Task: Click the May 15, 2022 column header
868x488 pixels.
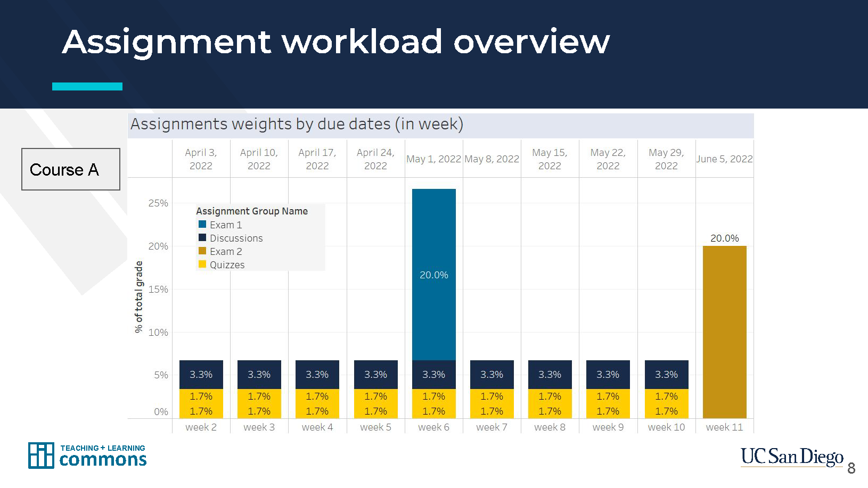Action: 550,159
